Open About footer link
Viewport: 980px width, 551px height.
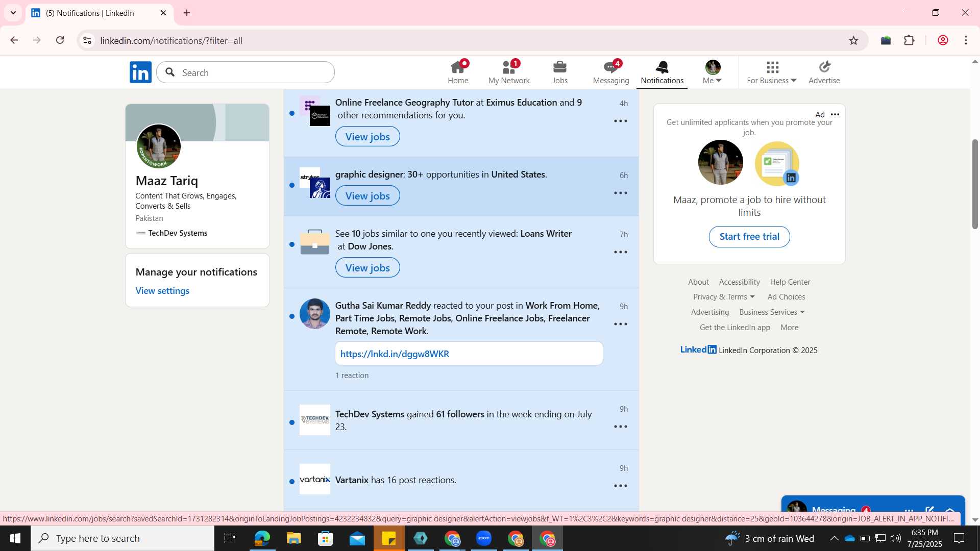coord(698,282)
